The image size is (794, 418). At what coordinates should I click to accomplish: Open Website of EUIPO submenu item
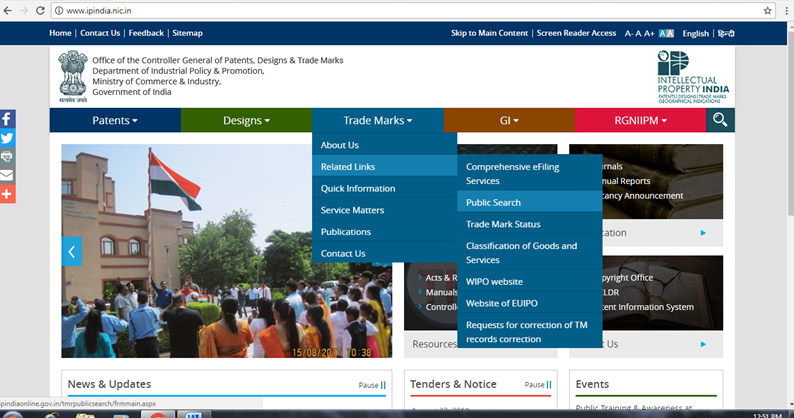click(530, 303)
